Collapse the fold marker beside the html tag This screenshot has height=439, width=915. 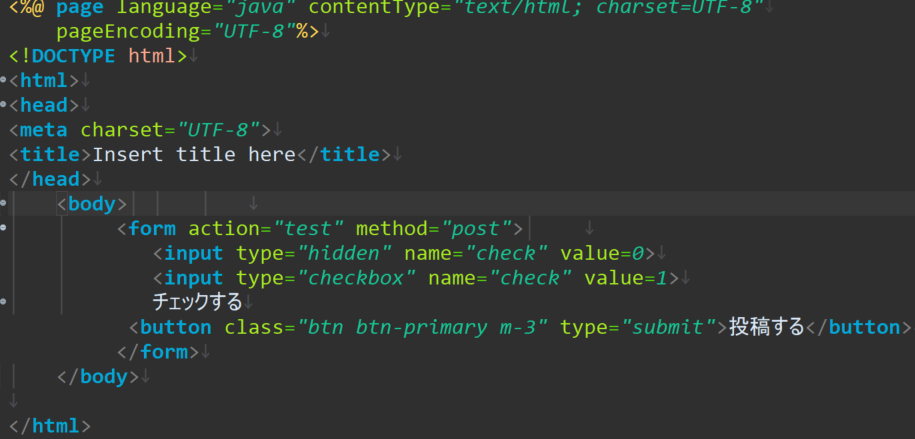point(4,80)
